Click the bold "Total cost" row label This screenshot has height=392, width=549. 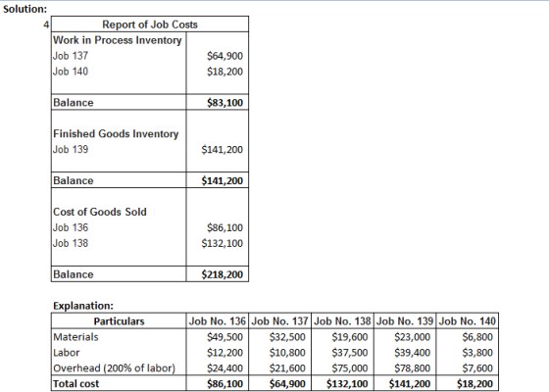76,384
